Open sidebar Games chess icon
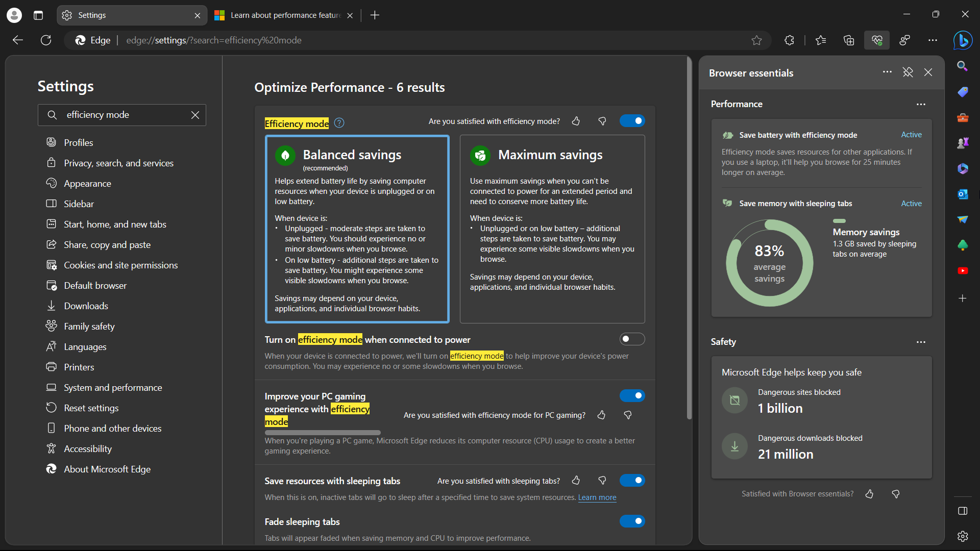The image size is (980, 551). click(x=963, y=143)
